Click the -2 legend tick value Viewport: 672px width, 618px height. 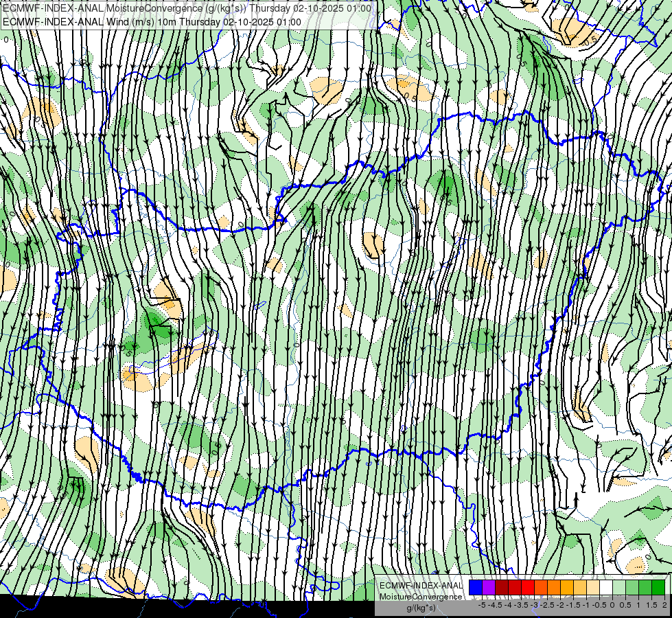[561, 605]
